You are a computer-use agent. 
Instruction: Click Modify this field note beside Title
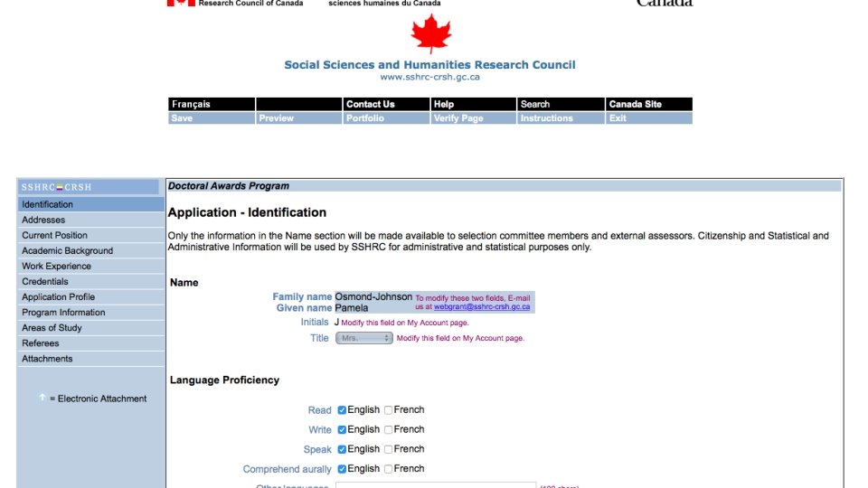tap(460, 338)
